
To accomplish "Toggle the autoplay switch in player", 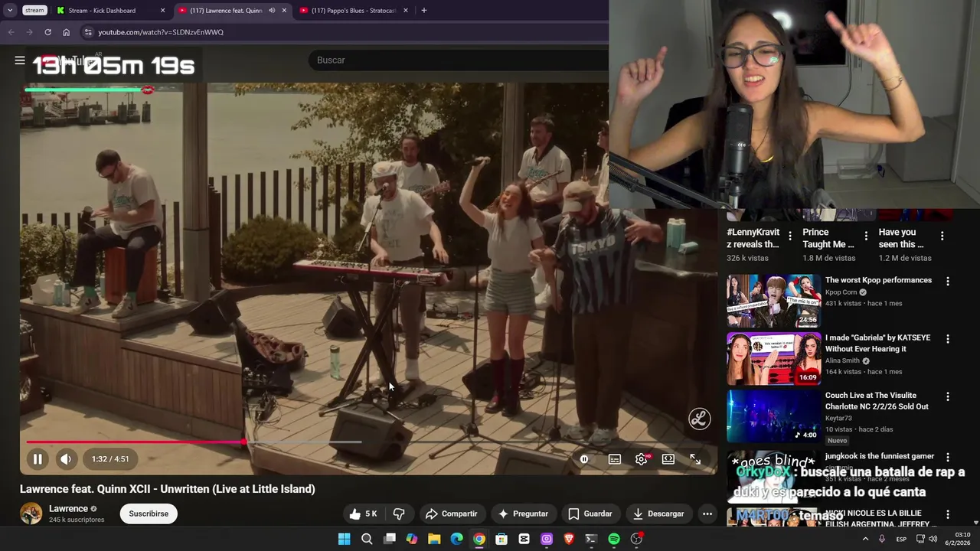I will [x=584, y=459].
